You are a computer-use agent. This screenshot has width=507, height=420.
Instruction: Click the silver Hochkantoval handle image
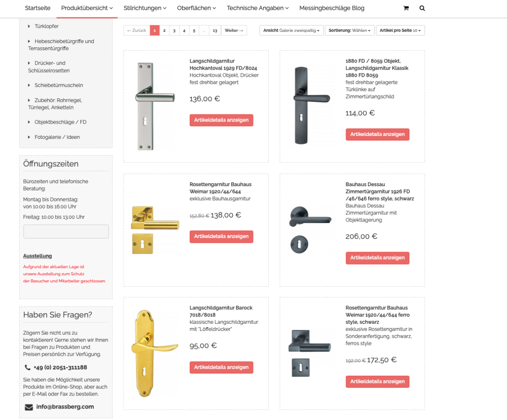155,106
